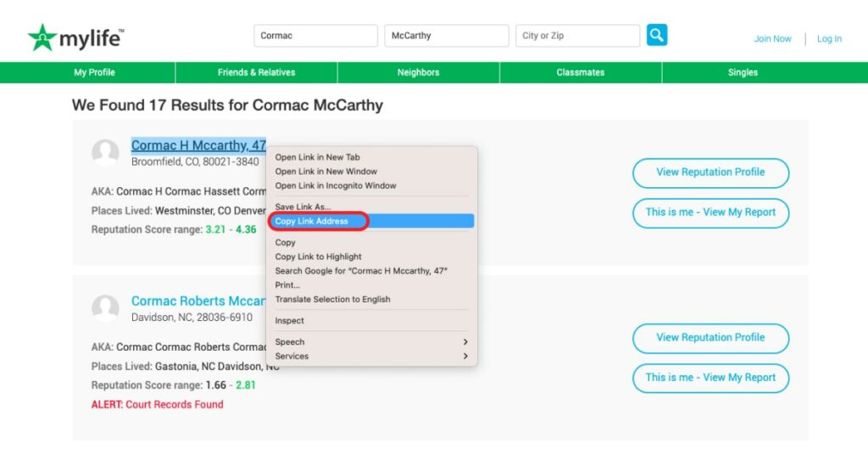Expand the Services submenu
The image size is (868, 454).
click(371, 357)
